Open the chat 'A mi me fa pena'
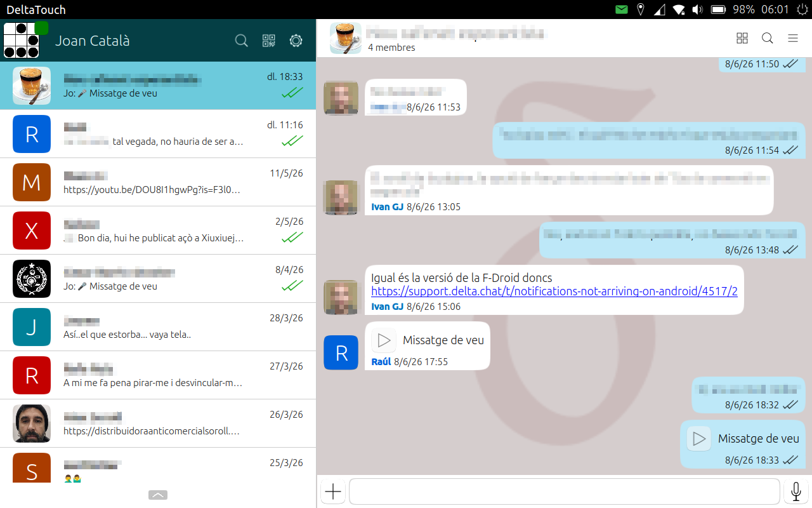This screenshot has width=812, height=508. pos(158,375)
